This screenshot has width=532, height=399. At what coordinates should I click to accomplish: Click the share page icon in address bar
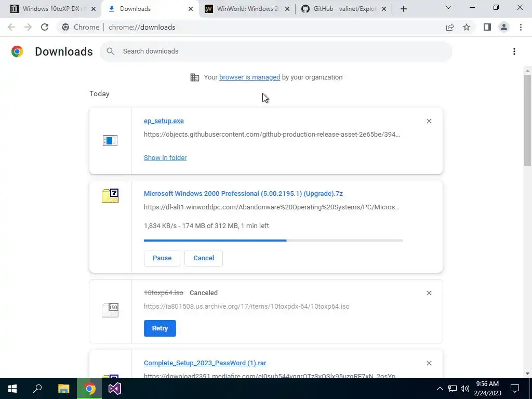point(450,27)
